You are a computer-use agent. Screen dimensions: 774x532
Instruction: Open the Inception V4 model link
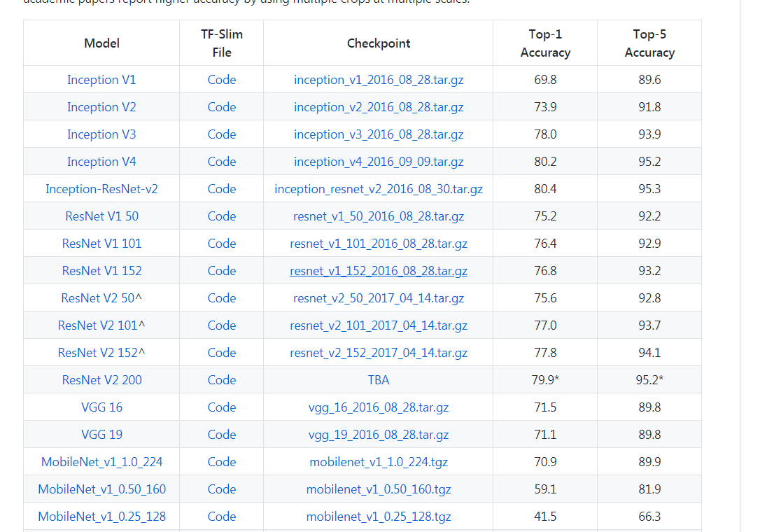point(101,161)
